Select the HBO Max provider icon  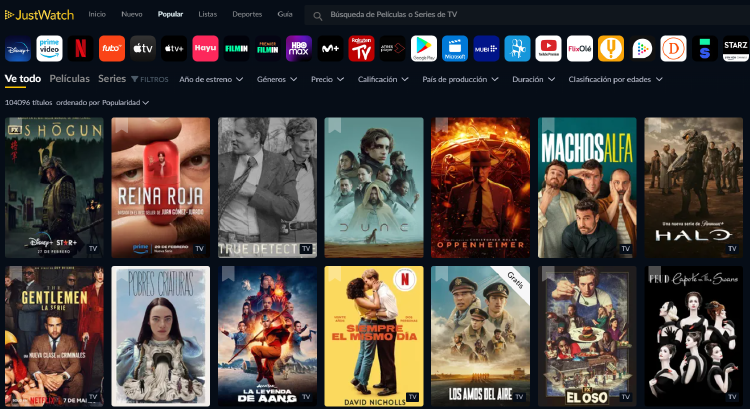pyautogui.click(x=299, y=49)
